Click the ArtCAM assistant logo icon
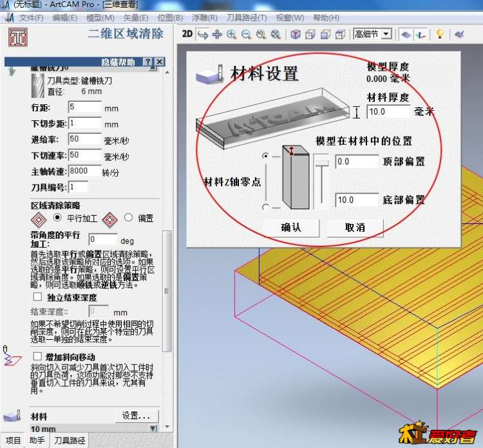483x448 pixels. tap(18, 37)
